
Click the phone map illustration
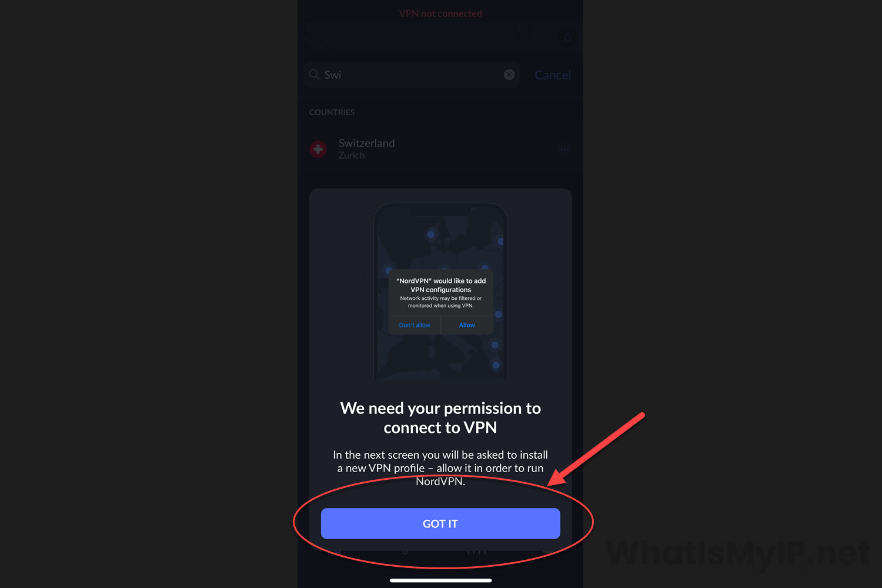[440, 291]
